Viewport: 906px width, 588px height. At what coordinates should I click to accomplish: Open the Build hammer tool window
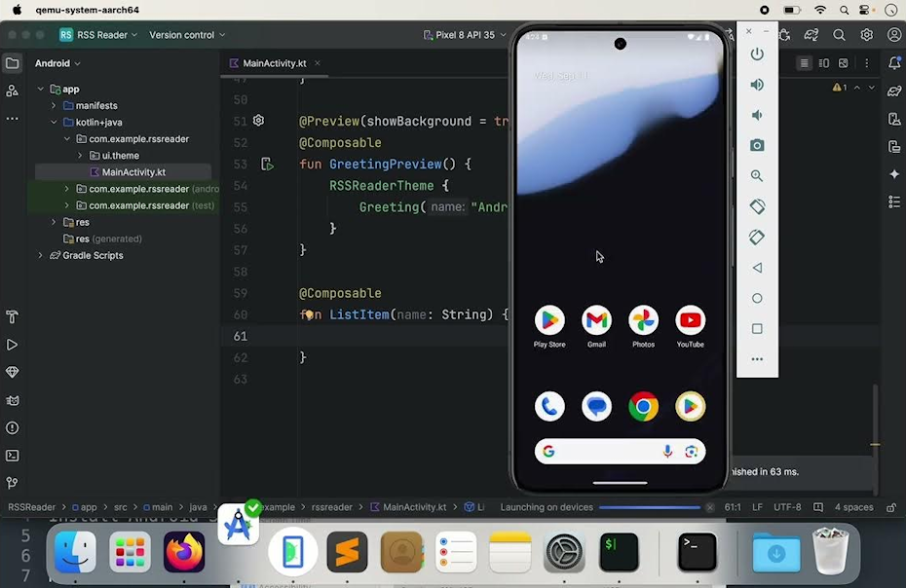point(13,317)
